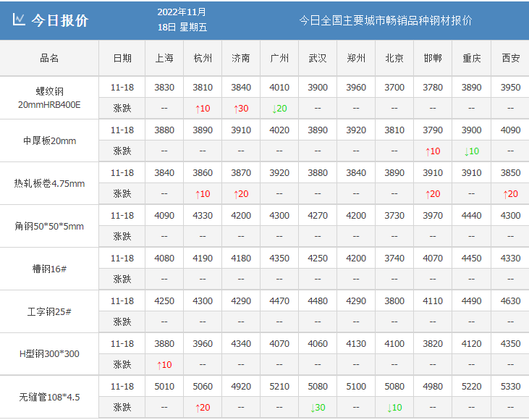Image resolution: width=529 pixels, height=420 pixels.
Task: Click the 5330 price for 无缝管 in 西安
Action: [510, 387]
